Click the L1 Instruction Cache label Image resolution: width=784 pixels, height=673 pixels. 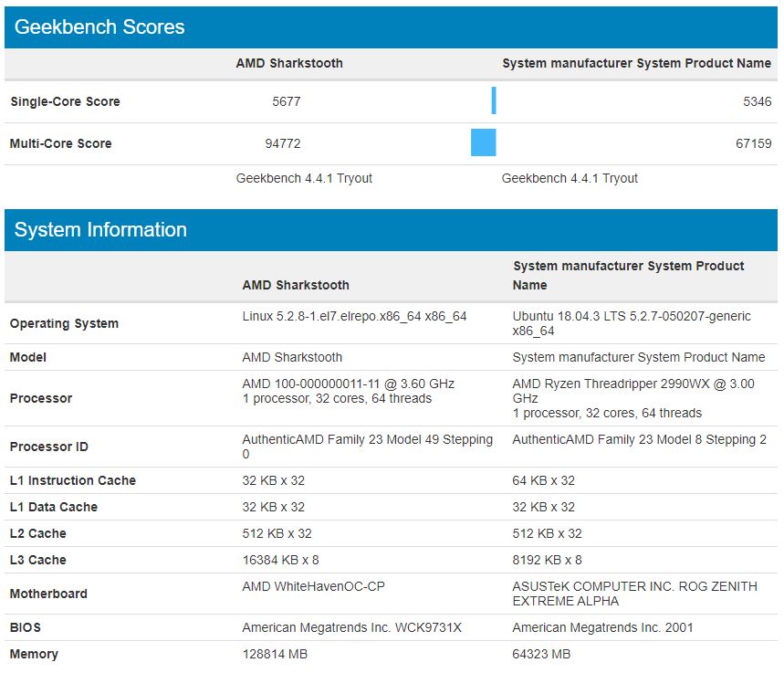(73, 480)
